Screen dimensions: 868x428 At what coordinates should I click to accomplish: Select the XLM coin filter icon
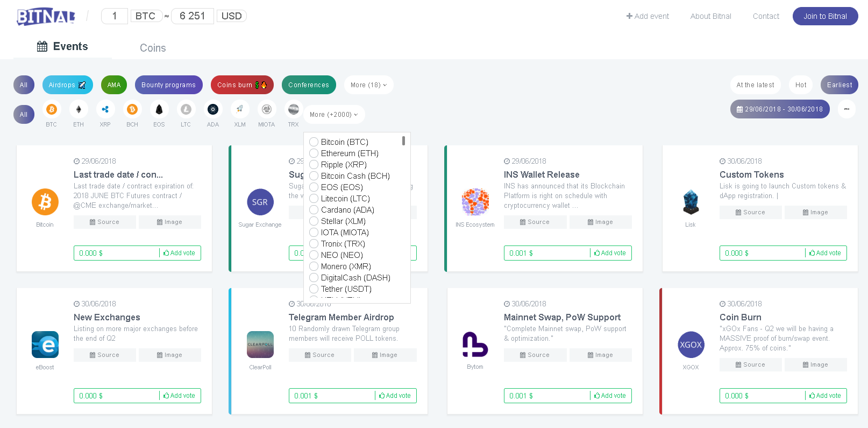(240, 109)
